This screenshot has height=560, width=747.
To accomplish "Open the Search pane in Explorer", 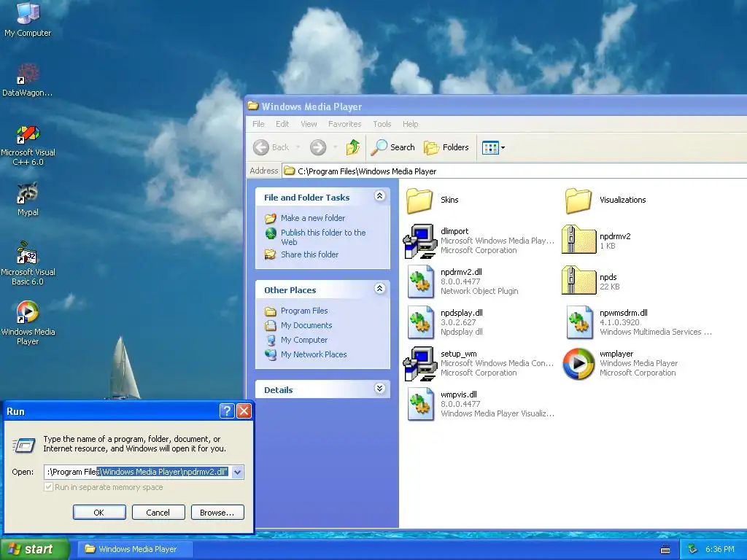I will tap(393, 147).
